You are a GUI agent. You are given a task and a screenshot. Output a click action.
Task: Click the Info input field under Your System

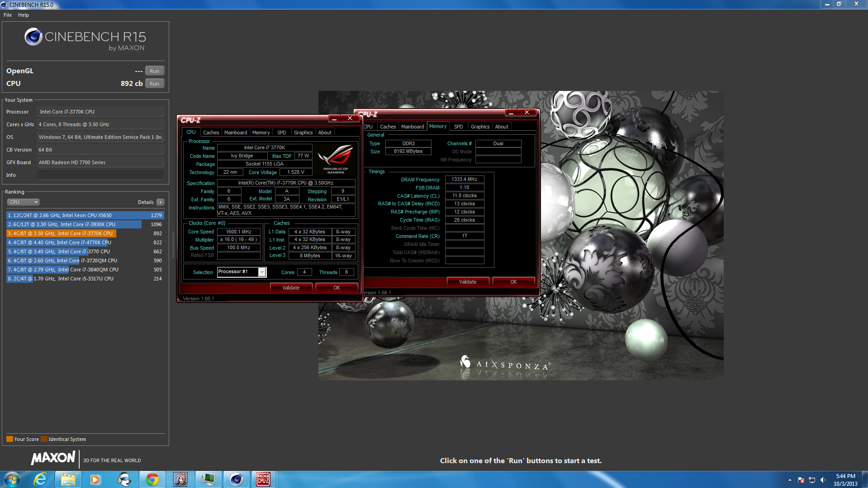click(x=100, y=175)
